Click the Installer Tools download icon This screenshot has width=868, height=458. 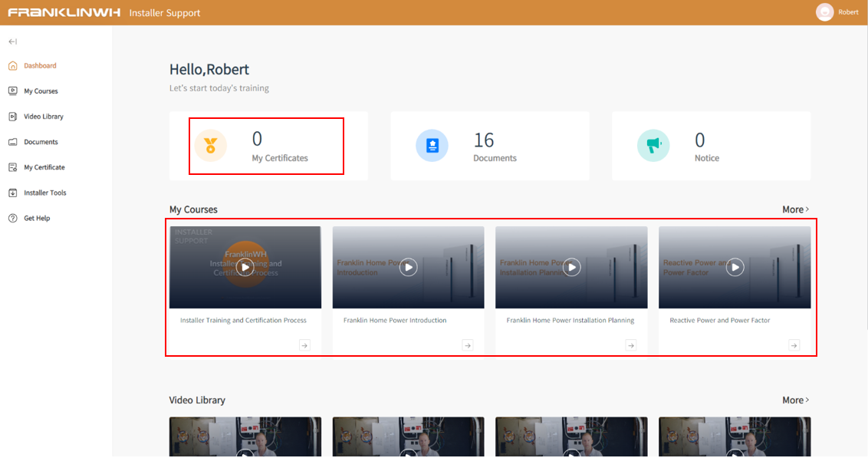pyautogui.click(x=13, y=193)
